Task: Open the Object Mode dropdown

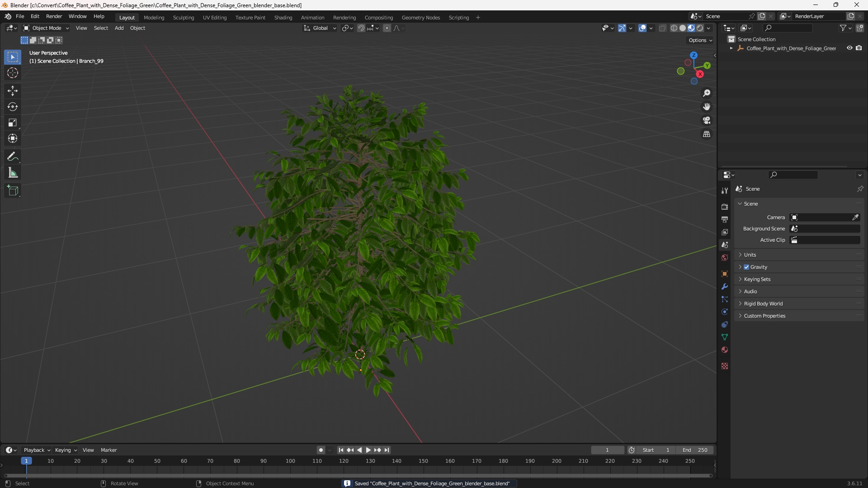Action: pyautogui.click(x=46, y=28)
